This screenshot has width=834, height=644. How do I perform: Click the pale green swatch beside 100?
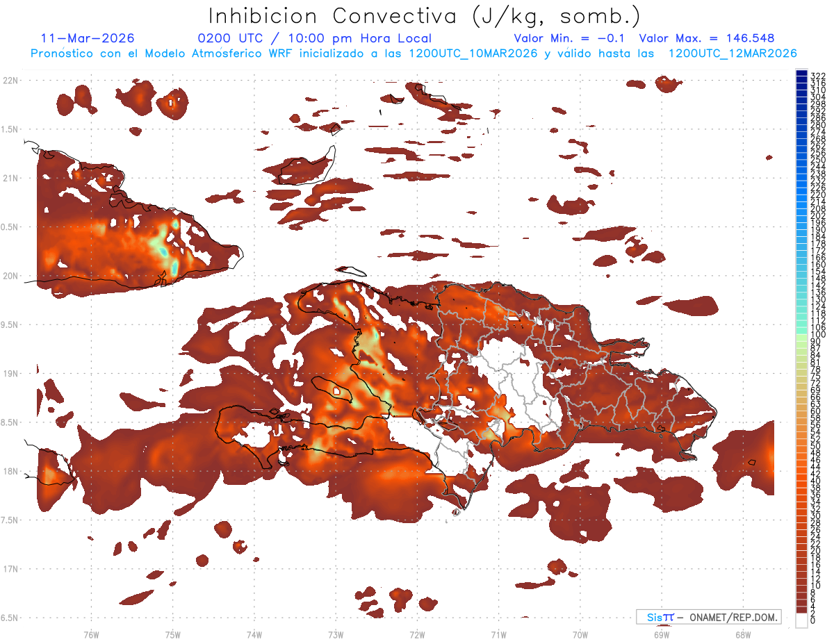coord(801,338)
